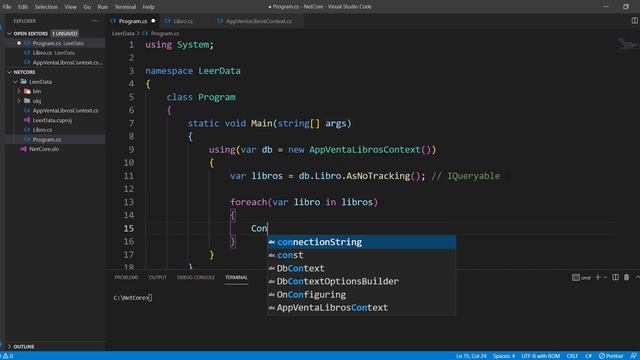This screenshot has width=640, height=360.
Task: Click the LeerData open folder icon
Action: [x=24, y=82]
